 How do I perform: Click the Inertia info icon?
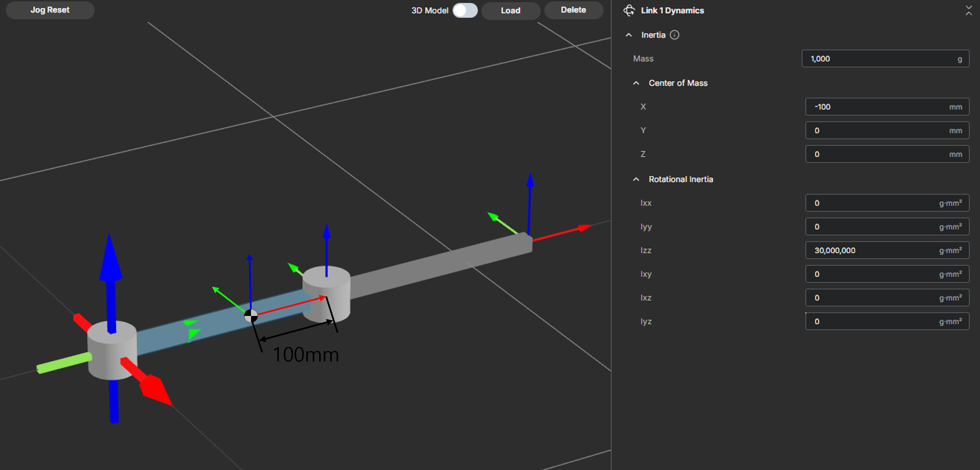tap(674, 35)
